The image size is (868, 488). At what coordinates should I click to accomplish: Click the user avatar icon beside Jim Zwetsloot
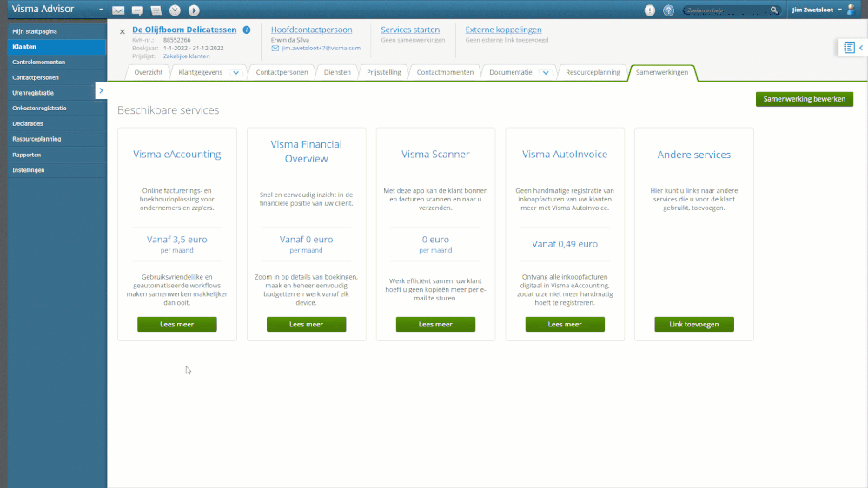pyautogui.click(x=851, y=10)
